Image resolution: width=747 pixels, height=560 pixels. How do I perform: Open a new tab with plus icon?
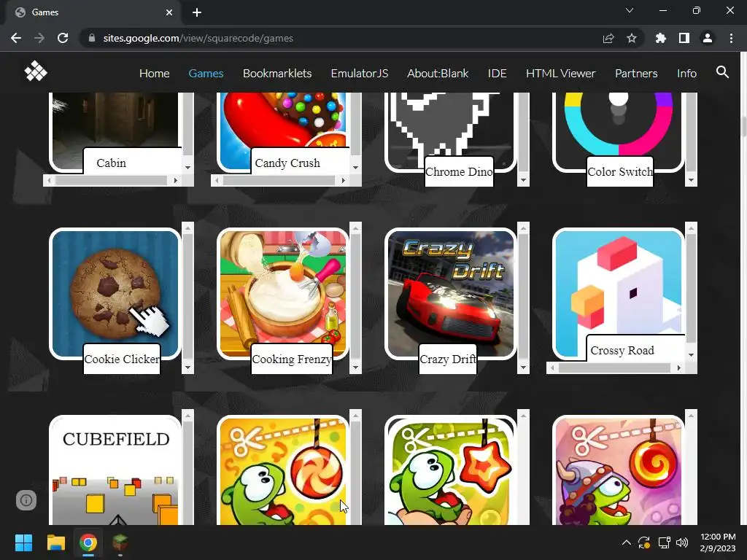pos(197,12)
